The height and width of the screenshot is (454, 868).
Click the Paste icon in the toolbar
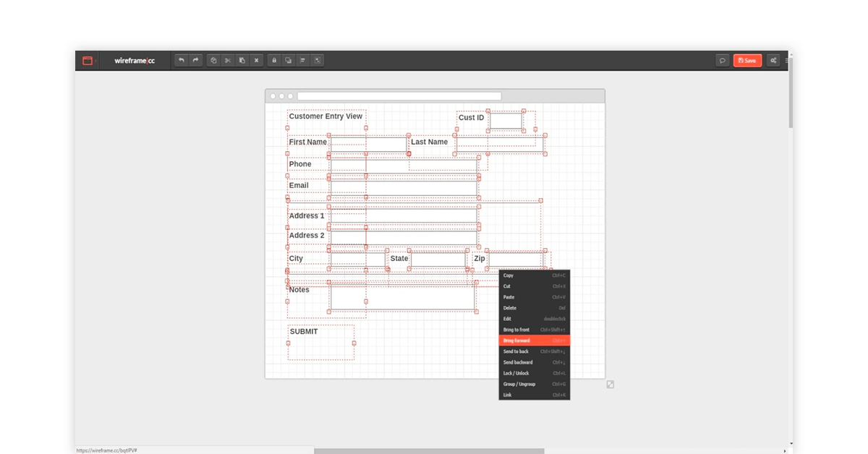pyautogui.click(x=242, y=60)
